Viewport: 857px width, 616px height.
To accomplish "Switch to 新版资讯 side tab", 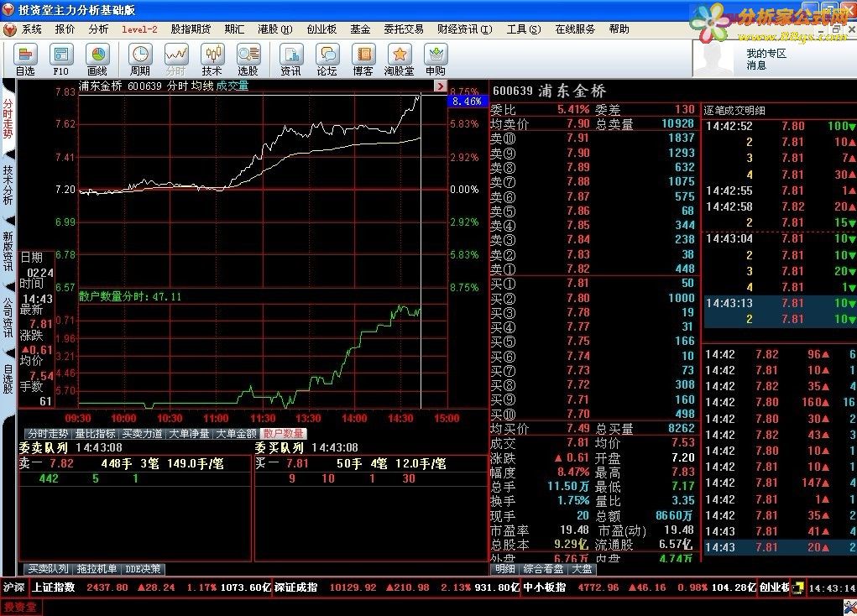I will coord(8,252).
